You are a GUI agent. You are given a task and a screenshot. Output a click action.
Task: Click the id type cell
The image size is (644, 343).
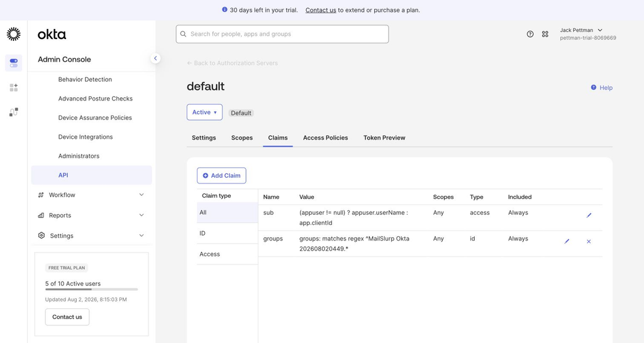(x=472, y=238)
